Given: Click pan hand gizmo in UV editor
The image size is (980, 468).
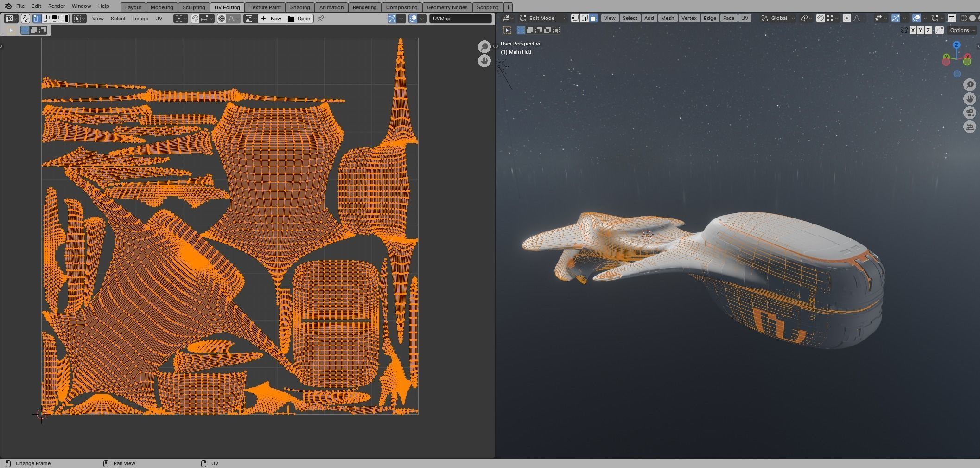Looking at the screenshot, I should click(x=484, y=61).
